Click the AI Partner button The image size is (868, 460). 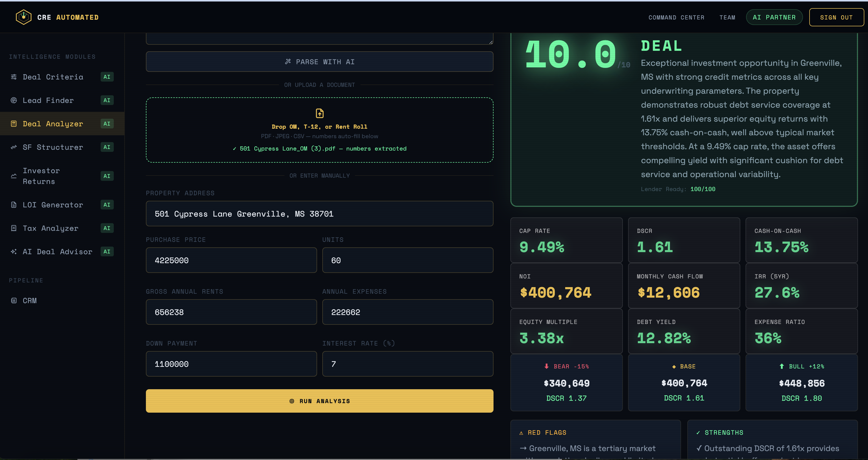pyautogui.click(x=774, y=17)
